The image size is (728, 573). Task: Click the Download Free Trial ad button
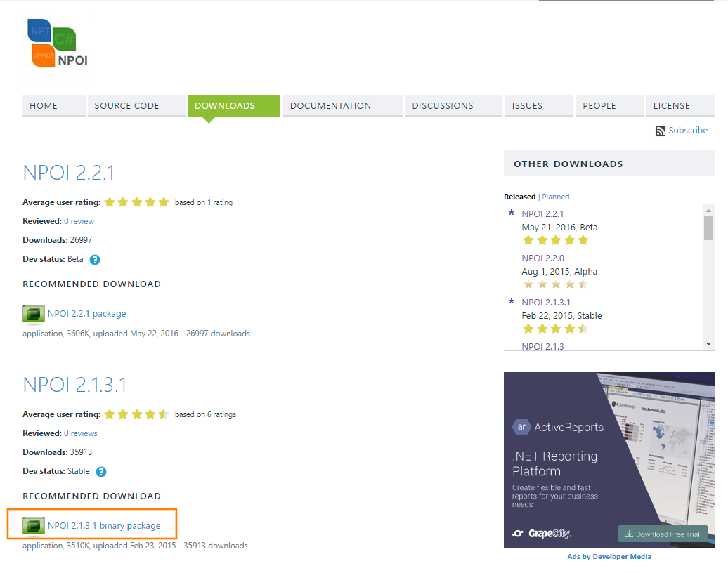click(663, 534)
